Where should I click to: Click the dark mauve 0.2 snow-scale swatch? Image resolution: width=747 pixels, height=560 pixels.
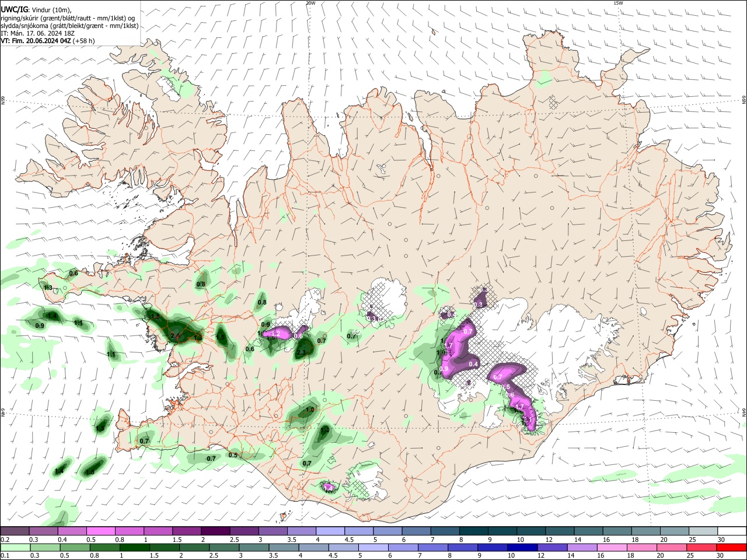click(x=15, y=531)
